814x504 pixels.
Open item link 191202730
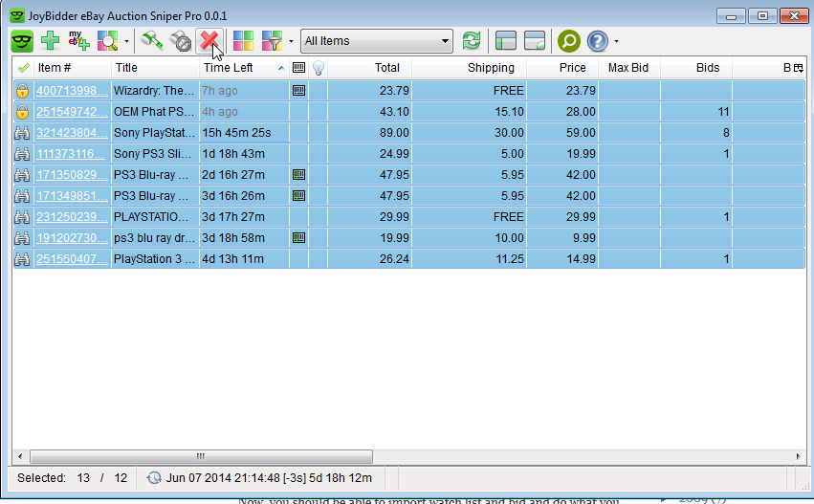pos(72,238)
